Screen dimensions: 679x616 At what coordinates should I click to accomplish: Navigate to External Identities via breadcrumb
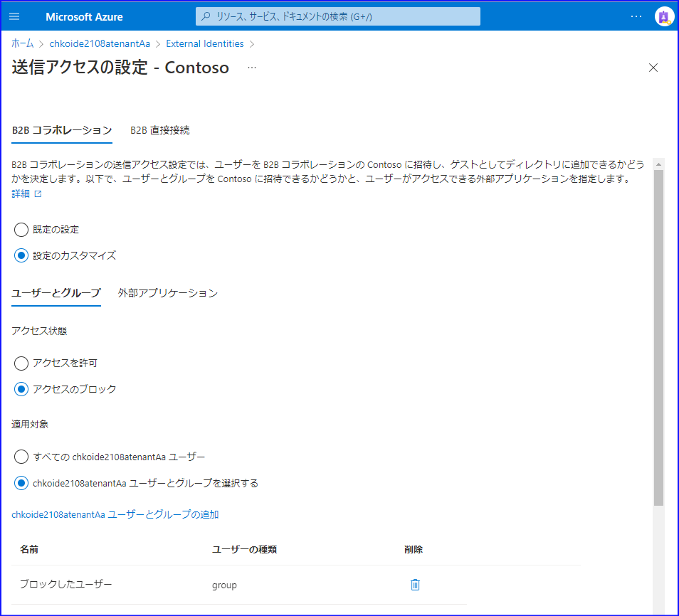pos(204,43)
